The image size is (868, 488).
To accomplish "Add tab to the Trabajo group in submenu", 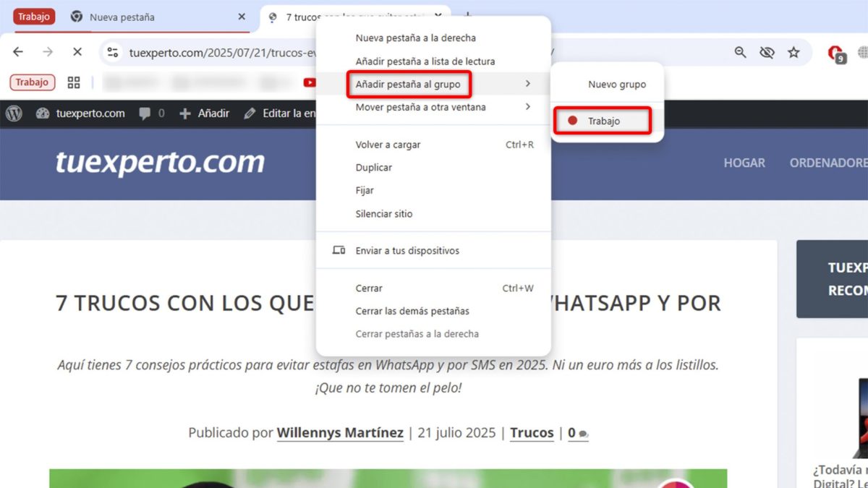I will (x=603, y=121).
